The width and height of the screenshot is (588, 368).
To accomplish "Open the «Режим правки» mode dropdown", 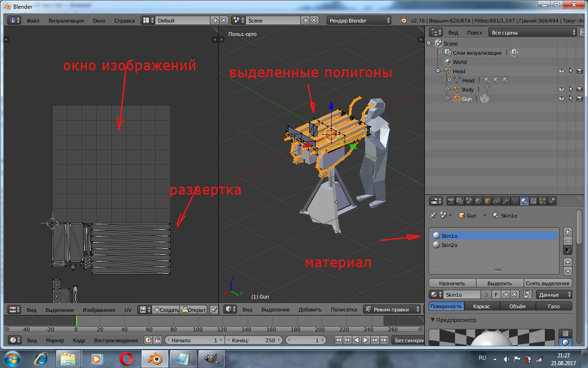I will (x=392, y=310).
